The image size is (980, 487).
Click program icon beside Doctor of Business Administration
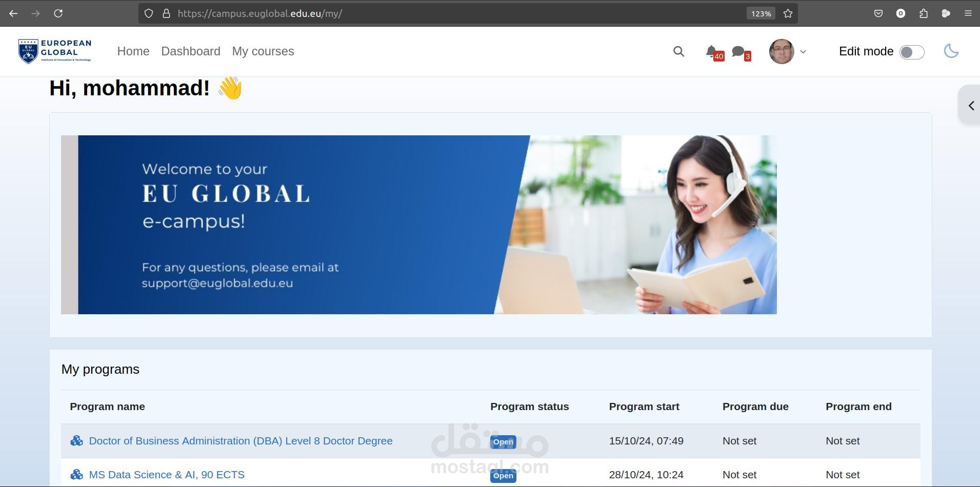pos(76,441)
